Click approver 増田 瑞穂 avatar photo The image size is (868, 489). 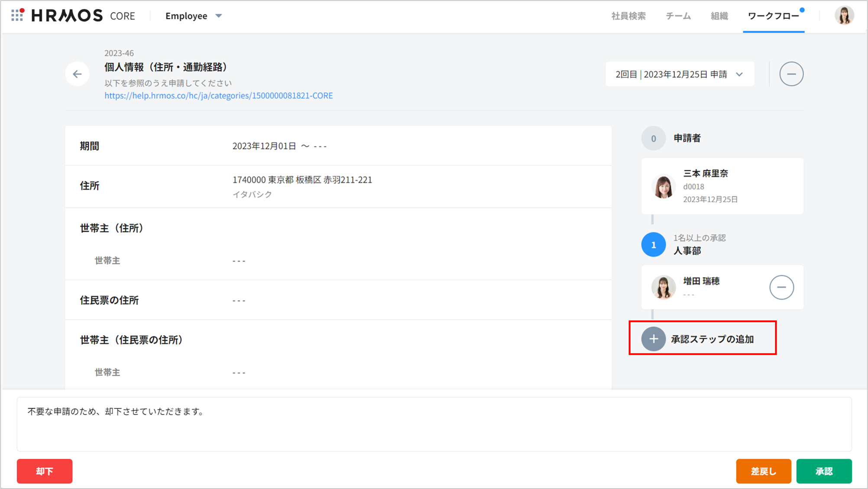pos(663,287)
